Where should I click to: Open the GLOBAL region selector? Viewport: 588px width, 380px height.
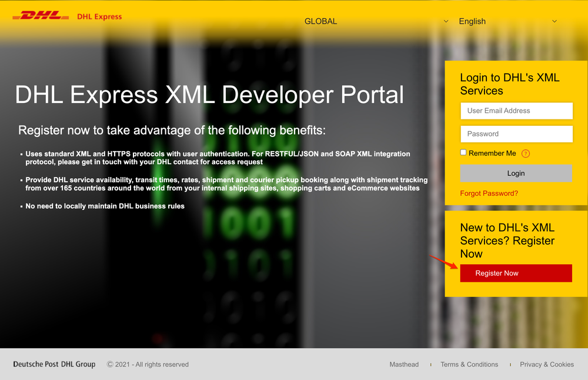(x=320, y=21)
